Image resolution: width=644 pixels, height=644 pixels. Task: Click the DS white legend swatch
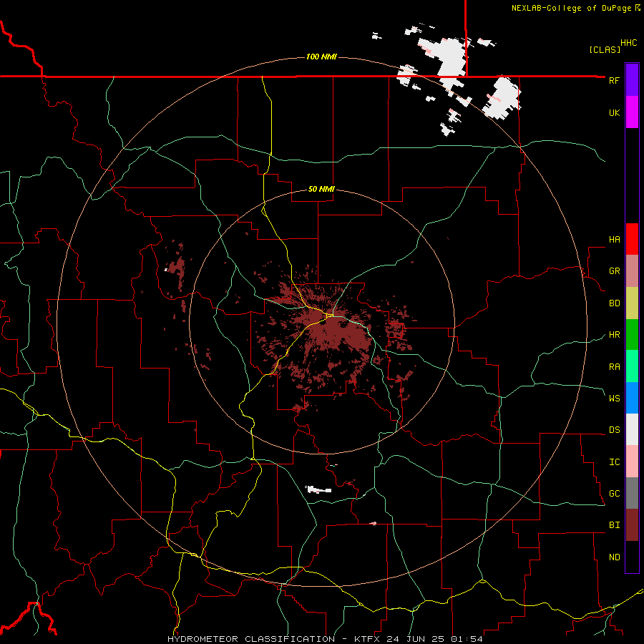click(x=632, y=429)
